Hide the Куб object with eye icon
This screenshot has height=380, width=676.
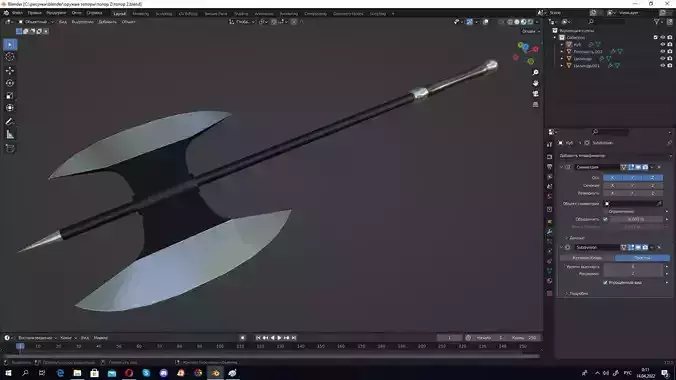click(663, 44)
